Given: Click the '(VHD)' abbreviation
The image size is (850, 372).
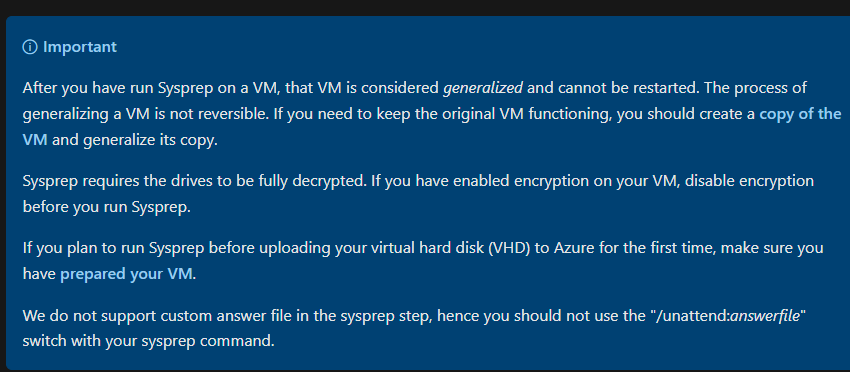Looking at the screenshot, I should (x=508, y=248).
